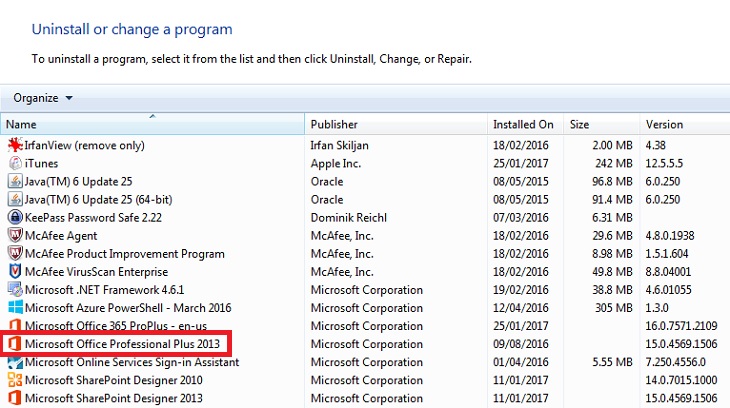Select Microsoft Azure PowerShell - March 2016
730x408 pixels.
[x=128, y=308]
